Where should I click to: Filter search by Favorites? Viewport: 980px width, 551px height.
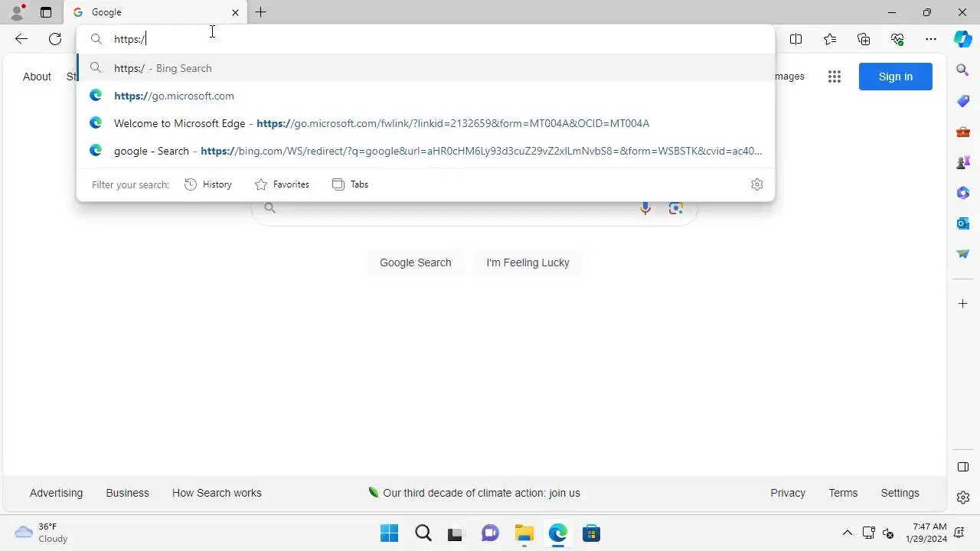point(282,184)
